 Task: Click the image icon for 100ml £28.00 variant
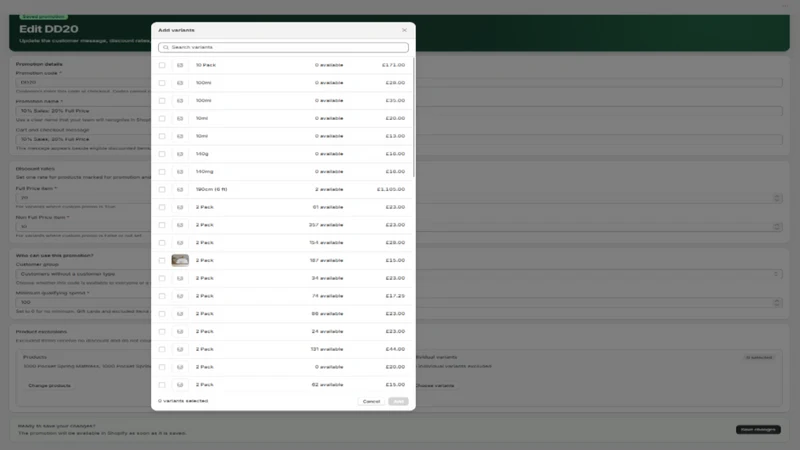pyautogui.click(x=180, y=83)
